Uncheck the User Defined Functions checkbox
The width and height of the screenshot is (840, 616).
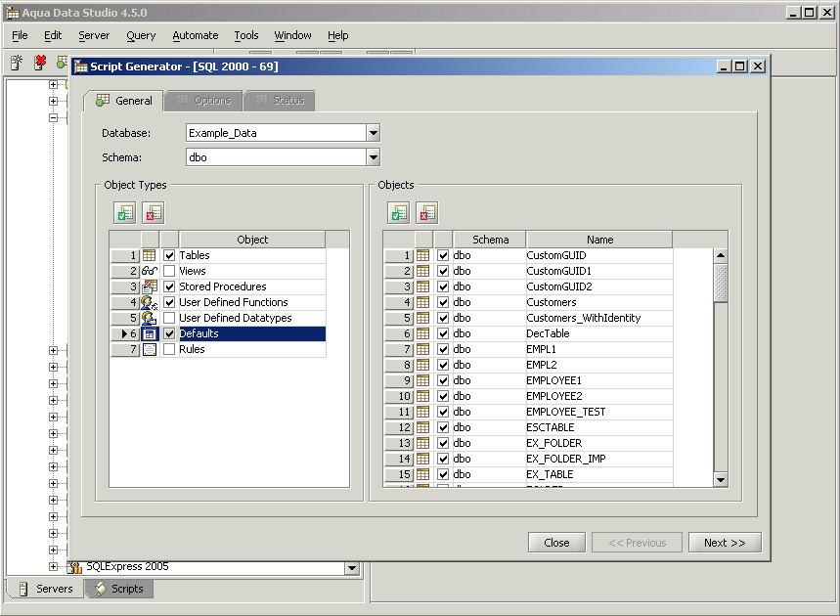coord(169,302)
